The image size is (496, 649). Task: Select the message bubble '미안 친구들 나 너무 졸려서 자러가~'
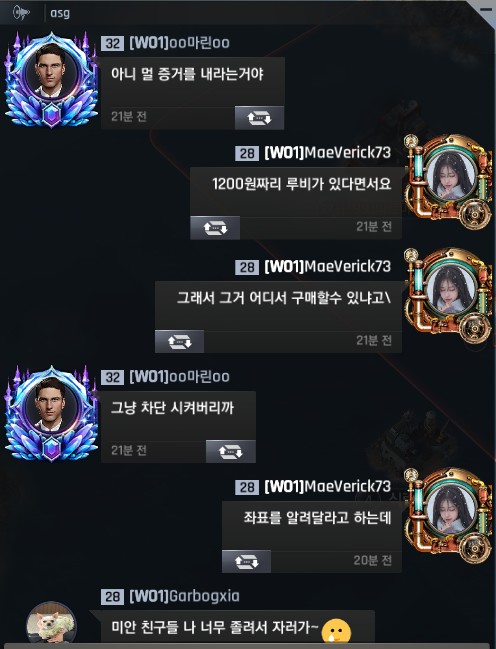click(x=238, y=627)
